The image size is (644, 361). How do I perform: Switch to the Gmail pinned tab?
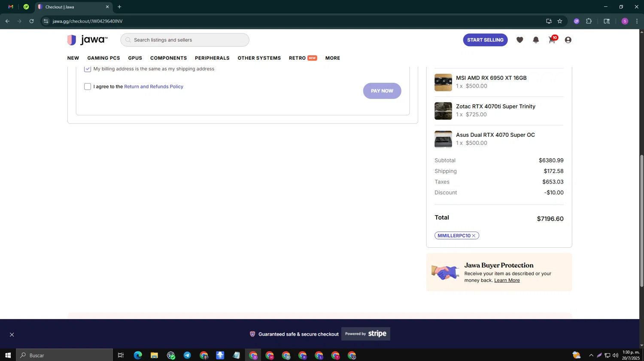click(11, 7)
